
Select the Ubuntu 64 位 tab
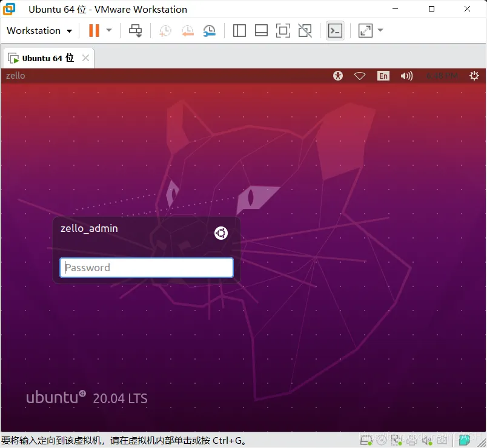tap(48, 58)
